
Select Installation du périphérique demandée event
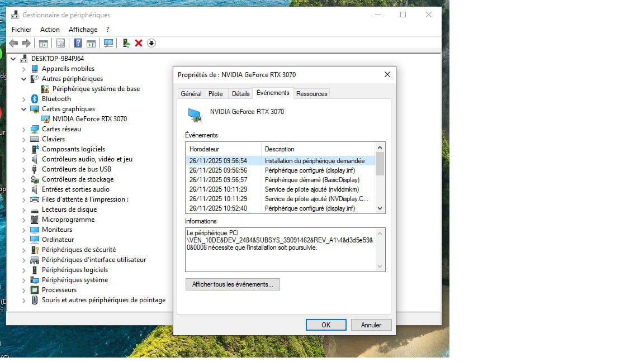(x=280, y=161)
